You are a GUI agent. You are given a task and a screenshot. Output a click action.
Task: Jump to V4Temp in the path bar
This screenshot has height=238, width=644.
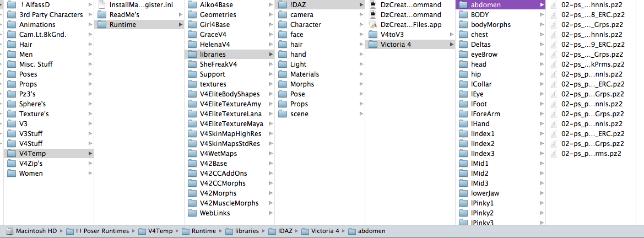click(155, 231)
